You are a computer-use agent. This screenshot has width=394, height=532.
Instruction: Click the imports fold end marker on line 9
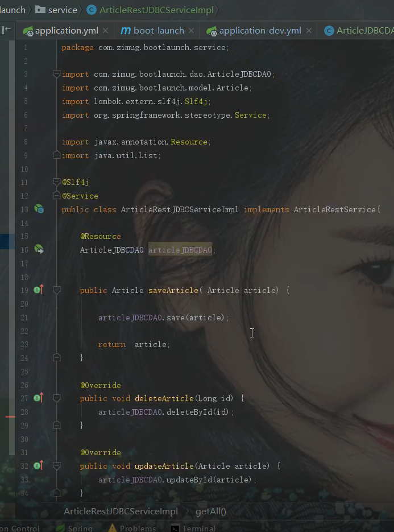[57, 155]
